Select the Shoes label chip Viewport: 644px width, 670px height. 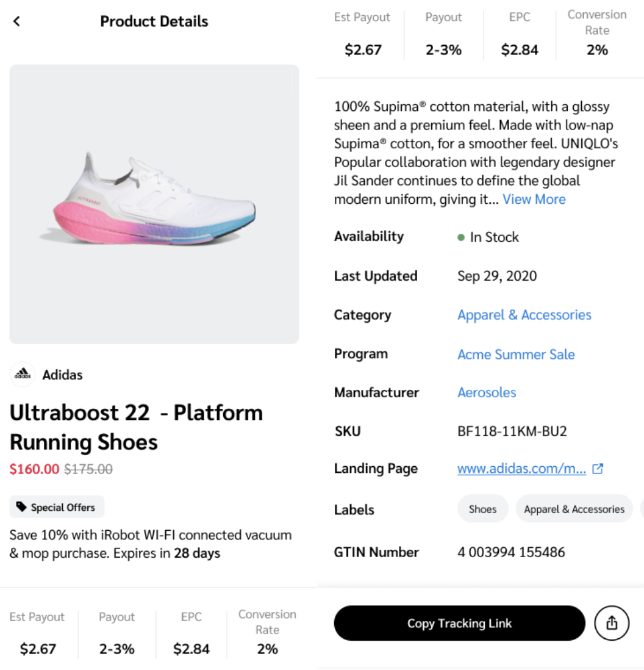[x=482, y=509]
